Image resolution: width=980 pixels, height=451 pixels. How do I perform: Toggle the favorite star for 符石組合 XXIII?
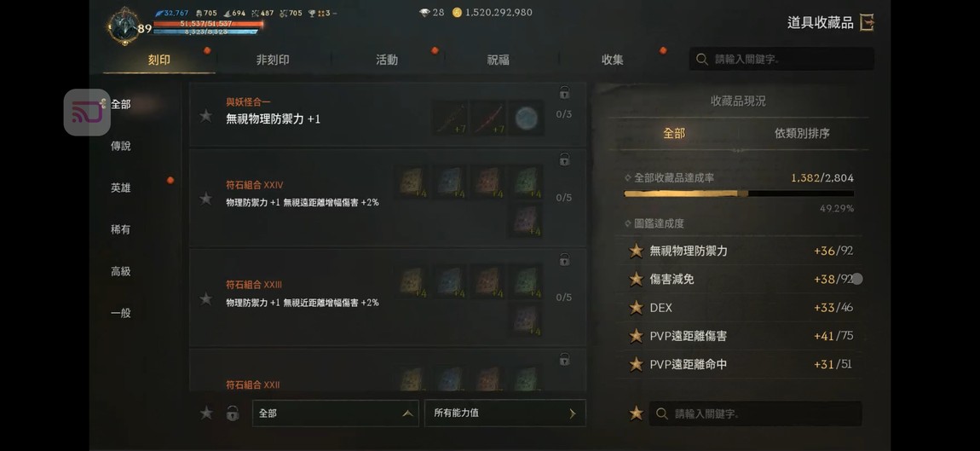[x=205, y=298]
